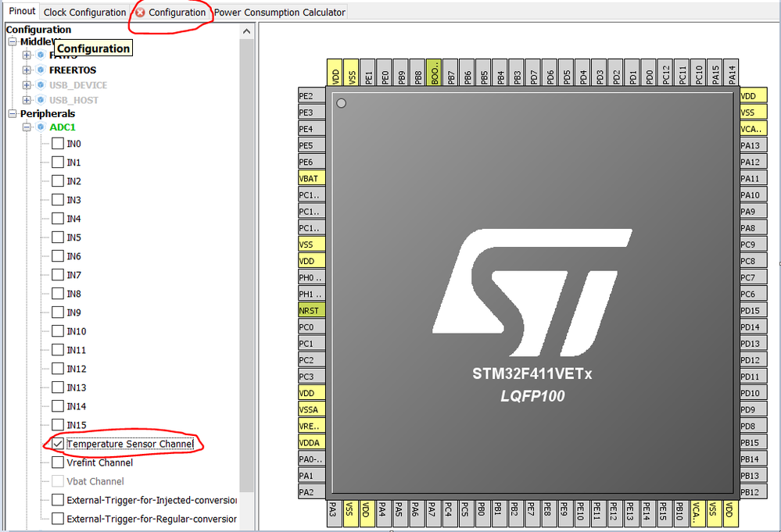Select pin PA13 on the chip
This screenshot has width=781, height=532.
(753, 145)
